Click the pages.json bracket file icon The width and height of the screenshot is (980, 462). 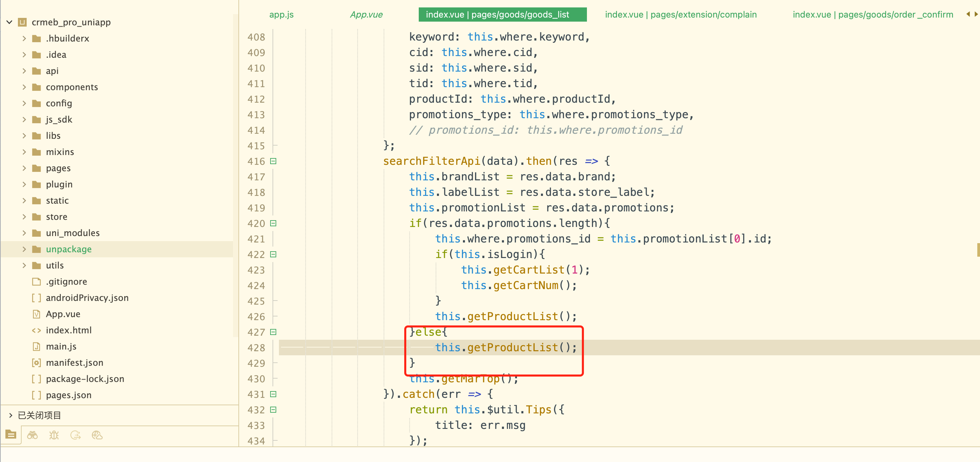[x=36, y=395]
